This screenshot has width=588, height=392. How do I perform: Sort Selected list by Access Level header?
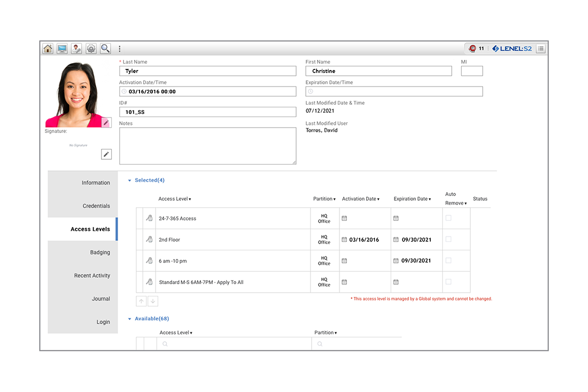175,199
